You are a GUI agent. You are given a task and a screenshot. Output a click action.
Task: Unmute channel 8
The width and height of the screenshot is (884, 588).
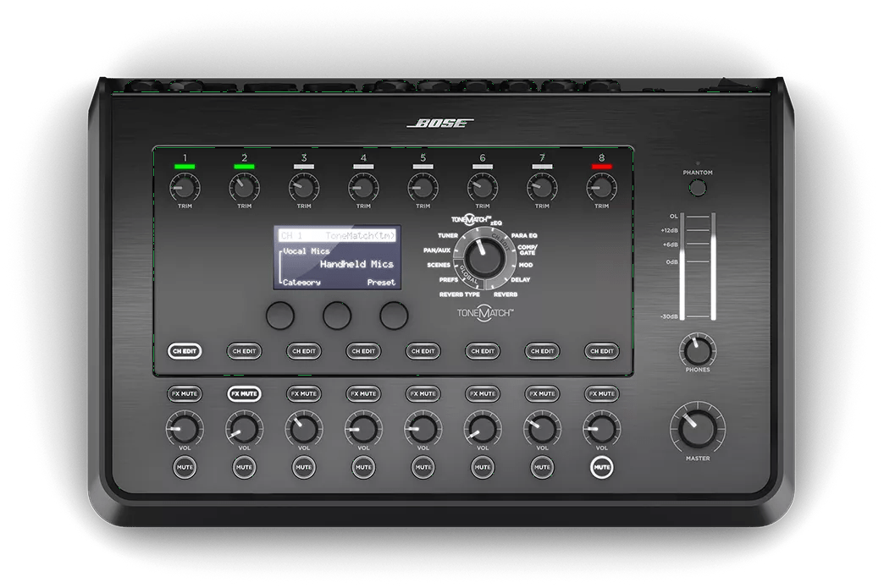click(x=601, y=467)
